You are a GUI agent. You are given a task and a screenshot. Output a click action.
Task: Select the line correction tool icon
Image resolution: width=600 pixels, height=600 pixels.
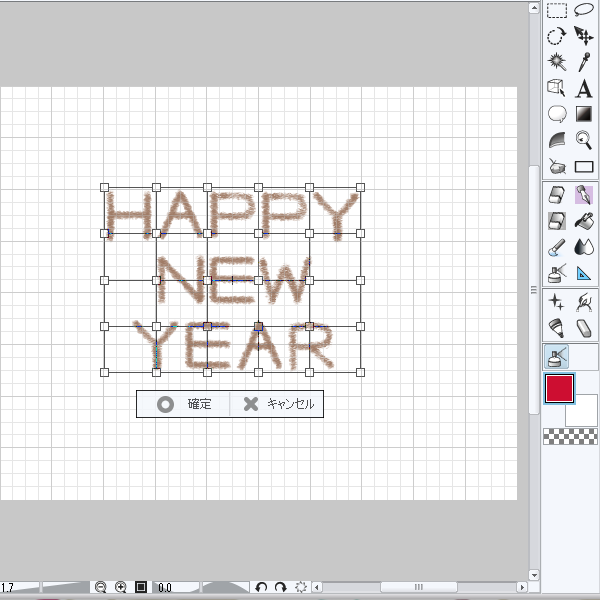click(557, 166)
